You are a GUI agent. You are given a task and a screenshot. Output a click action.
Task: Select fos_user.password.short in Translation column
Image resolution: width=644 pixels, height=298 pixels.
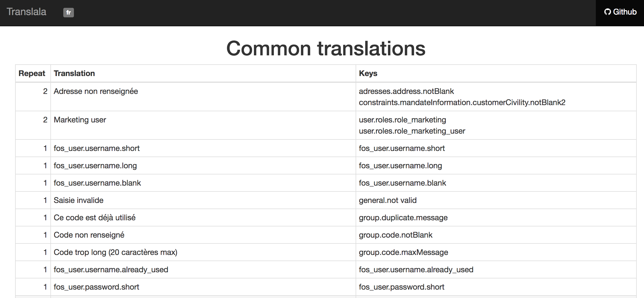pos(96,287)
